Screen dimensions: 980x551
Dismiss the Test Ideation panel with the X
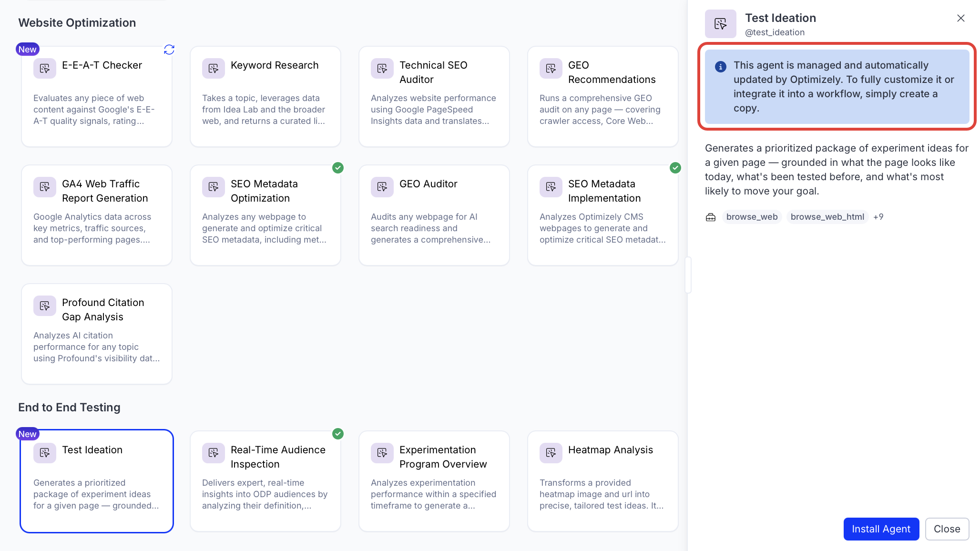coord(960,18)
